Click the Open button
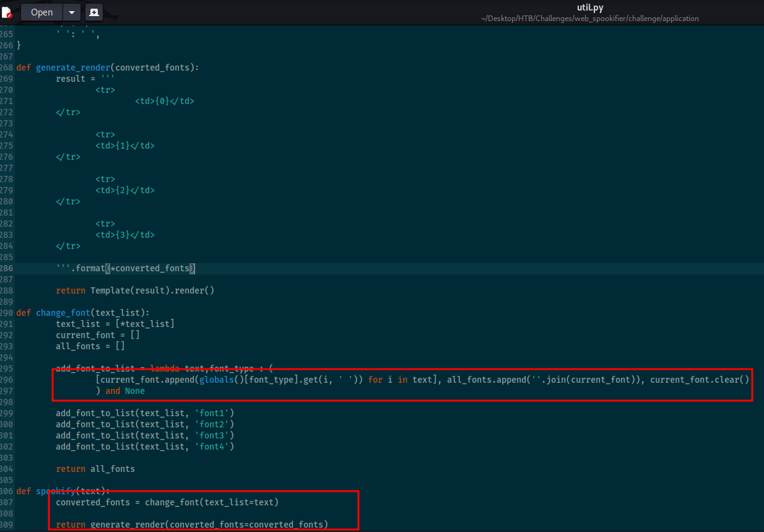 tap(41, 12)
